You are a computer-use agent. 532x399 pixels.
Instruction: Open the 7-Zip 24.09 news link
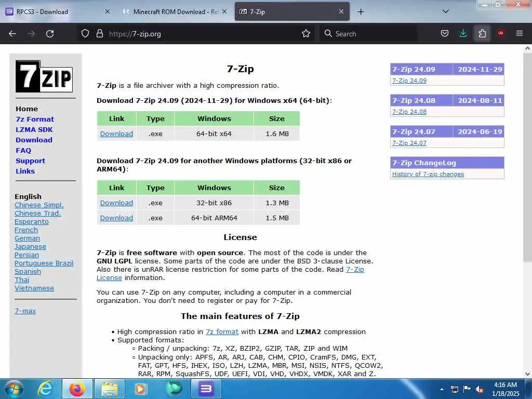[409, 81]
